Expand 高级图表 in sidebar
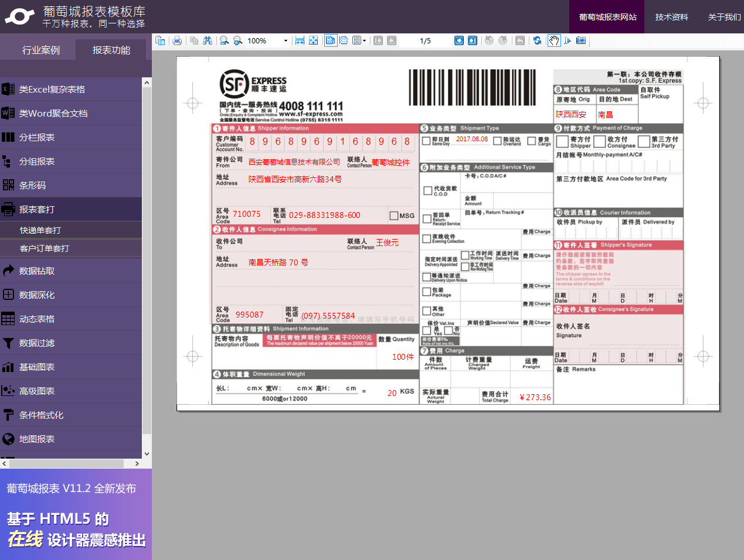Screen dimensions: 744x560 (71, 391)
